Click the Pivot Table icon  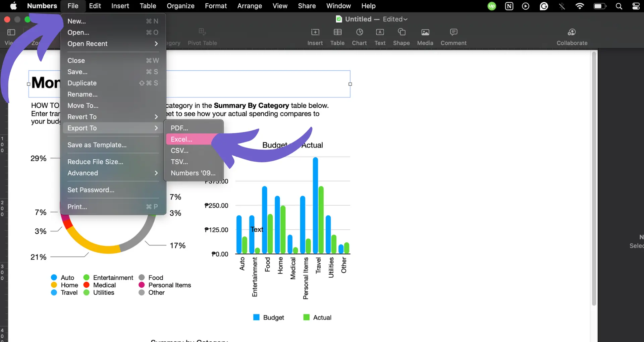(202, 32)
